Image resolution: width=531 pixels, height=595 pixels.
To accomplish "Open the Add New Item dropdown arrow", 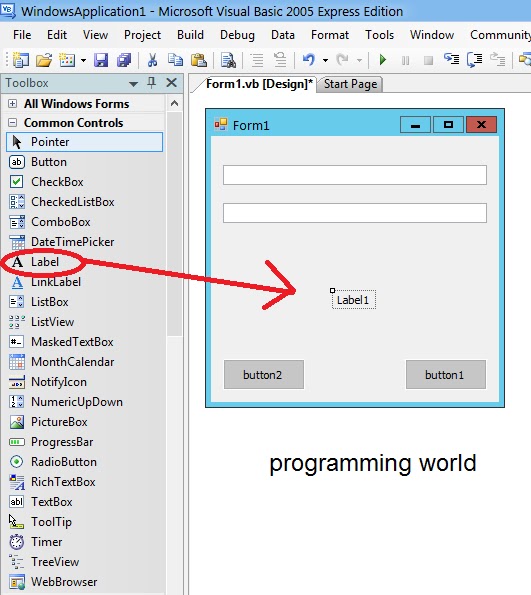I will (x=83, y=60).
